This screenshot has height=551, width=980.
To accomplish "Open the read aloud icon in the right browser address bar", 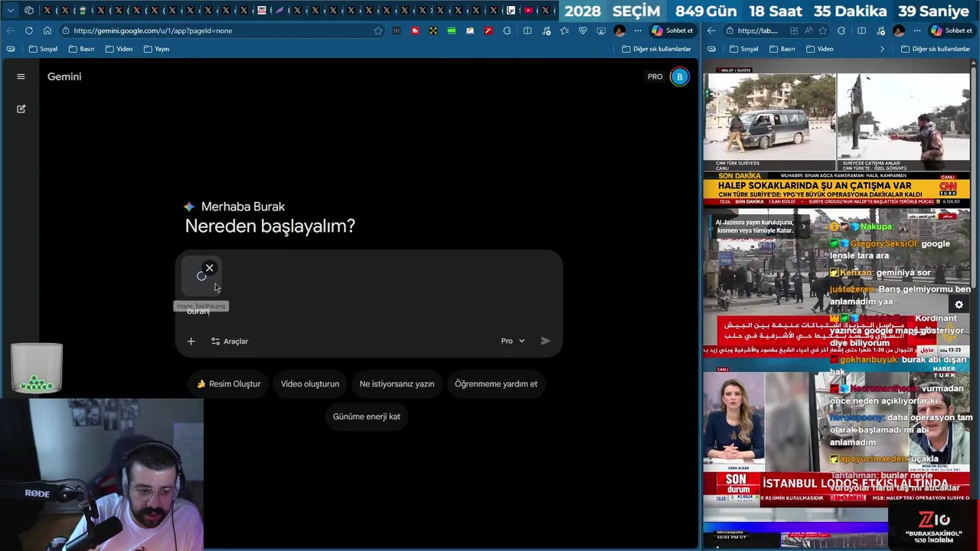I will (809, 31).
